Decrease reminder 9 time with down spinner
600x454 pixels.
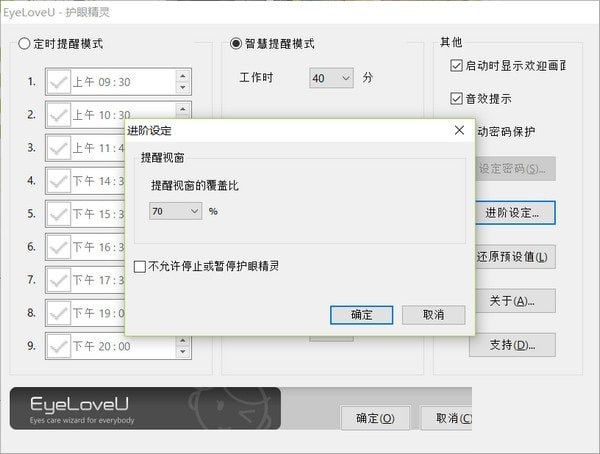(x=183, y=352)
